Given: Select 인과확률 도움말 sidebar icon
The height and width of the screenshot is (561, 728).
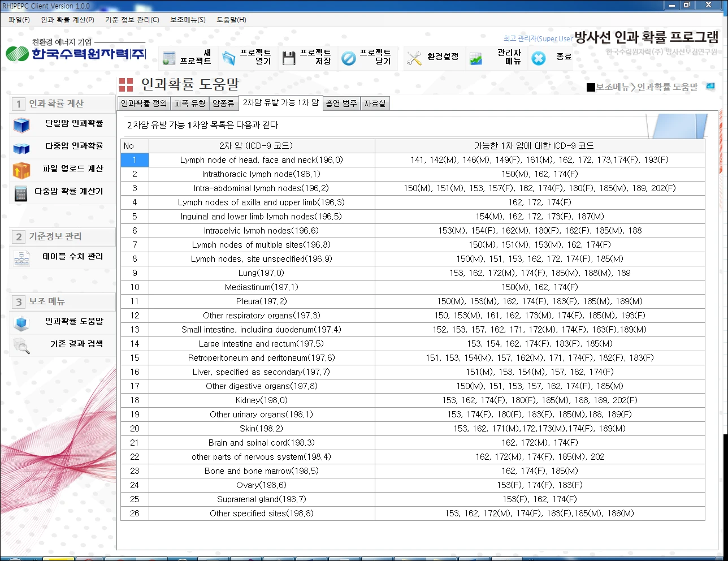Looking at the screenshot, I should click(x=21, y=323).
